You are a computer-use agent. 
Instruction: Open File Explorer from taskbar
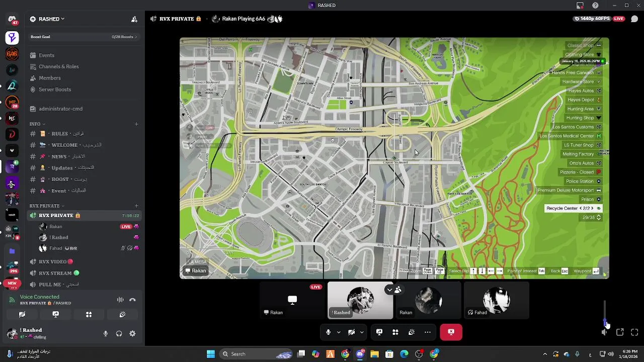(374, 354)
